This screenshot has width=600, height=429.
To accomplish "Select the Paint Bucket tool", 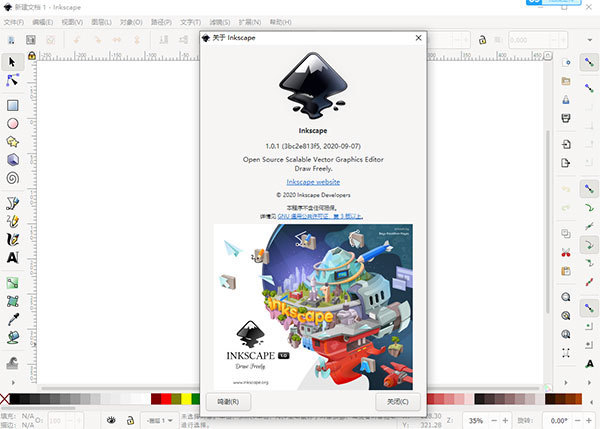I will [x=13, y=337].
